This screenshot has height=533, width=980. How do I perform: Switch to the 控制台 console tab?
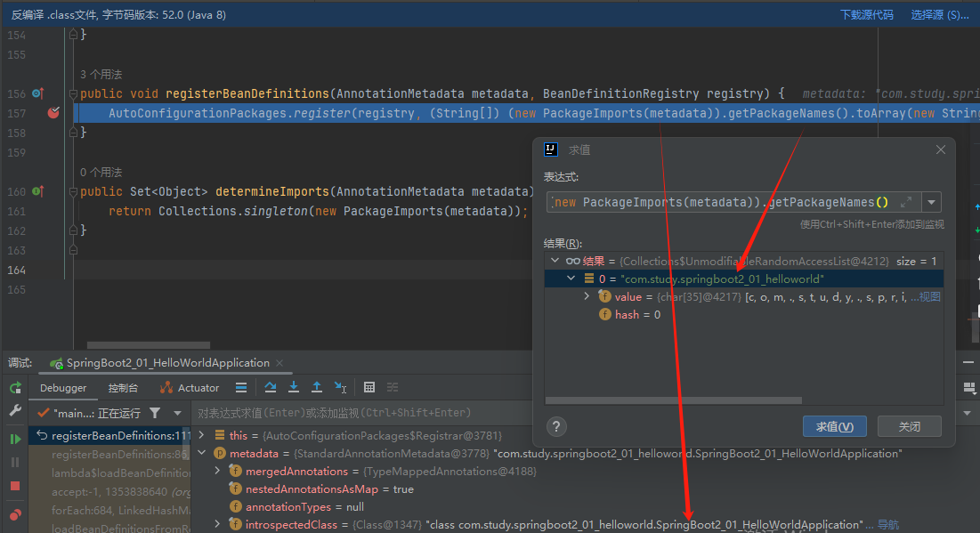click(123, 388)
